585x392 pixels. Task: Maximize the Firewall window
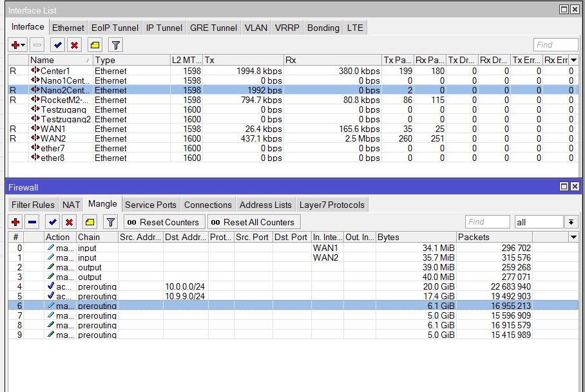coord(564,186)
